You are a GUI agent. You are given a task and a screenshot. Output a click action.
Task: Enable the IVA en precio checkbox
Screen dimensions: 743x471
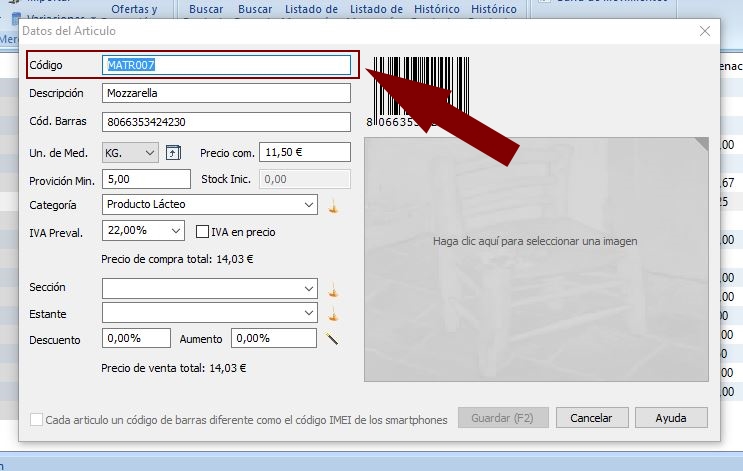(202, 232)
